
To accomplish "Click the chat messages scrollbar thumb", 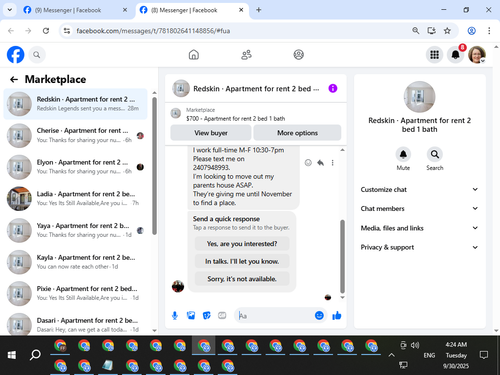I will coord(342,256).
